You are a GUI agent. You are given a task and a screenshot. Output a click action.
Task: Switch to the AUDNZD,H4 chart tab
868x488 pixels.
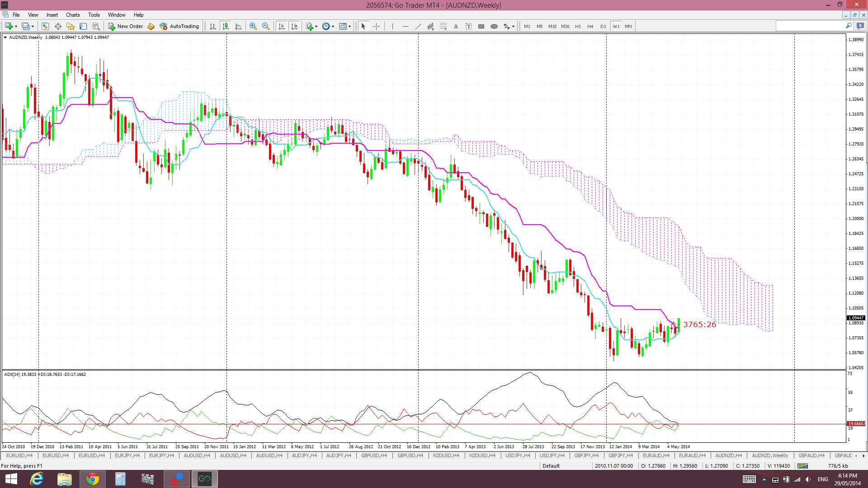pos(728,455)
